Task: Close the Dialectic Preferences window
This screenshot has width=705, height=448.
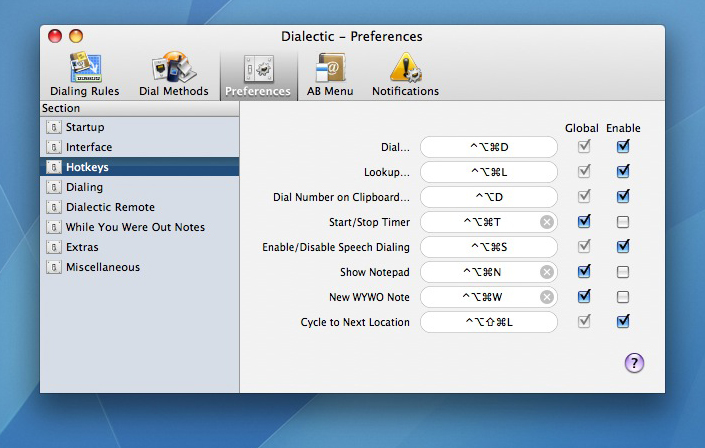Action: [55, 36]
